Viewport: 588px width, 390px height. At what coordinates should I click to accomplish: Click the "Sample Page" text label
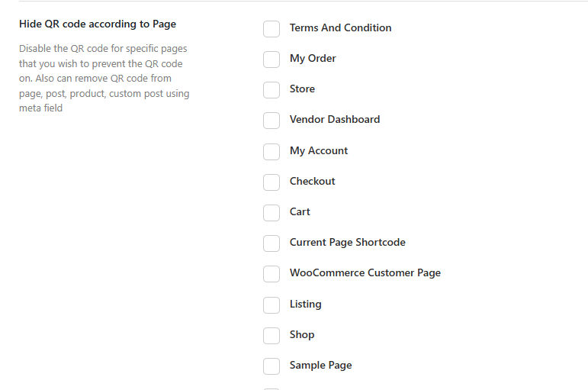[x=320, y=366]
